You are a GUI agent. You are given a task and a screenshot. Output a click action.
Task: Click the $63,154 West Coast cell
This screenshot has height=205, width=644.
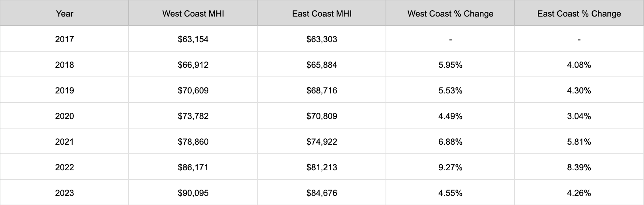pos(193,39)
